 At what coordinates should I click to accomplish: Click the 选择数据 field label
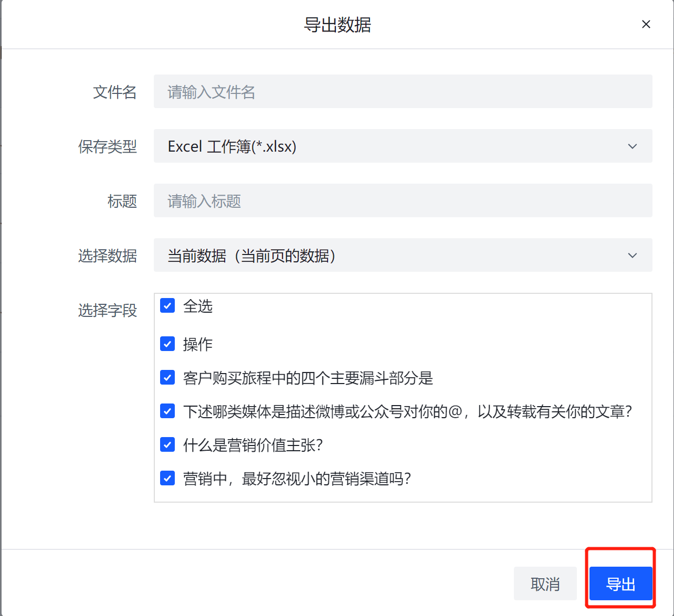tap(107, 256)
